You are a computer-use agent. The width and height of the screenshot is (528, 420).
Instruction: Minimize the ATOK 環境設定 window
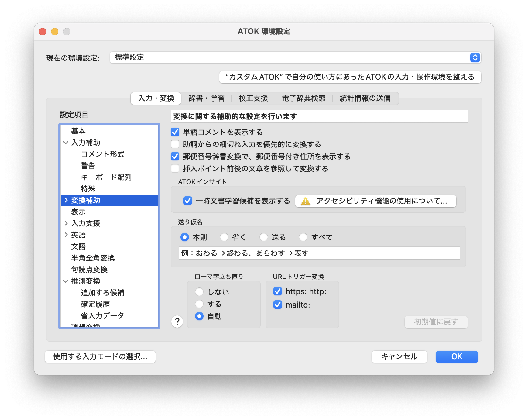55,32
